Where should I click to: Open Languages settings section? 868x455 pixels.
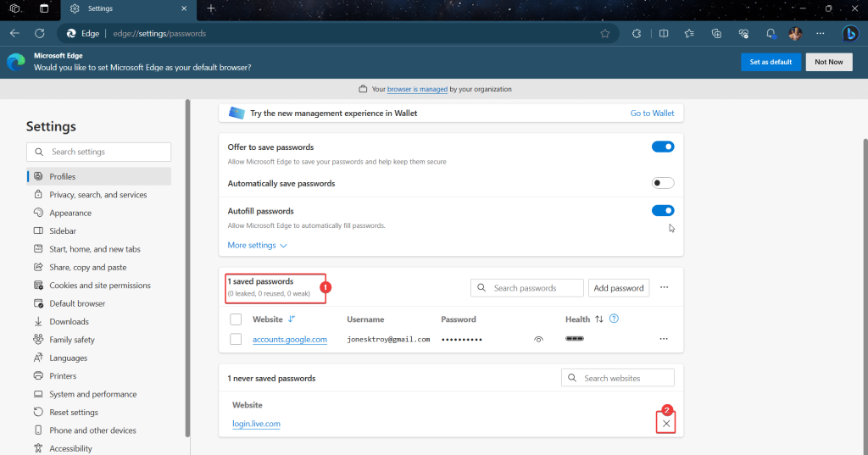[99, 358]
